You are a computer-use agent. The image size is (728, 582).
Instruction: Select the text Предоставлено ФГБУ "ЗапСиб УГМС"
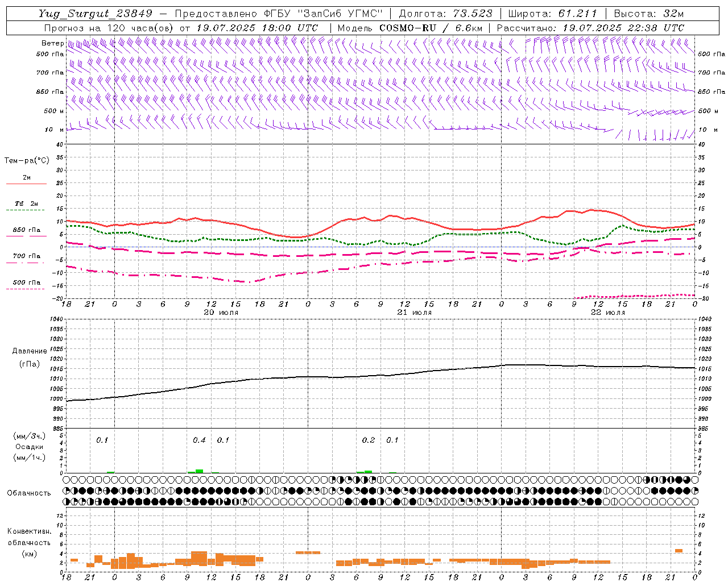coord(279,14)
